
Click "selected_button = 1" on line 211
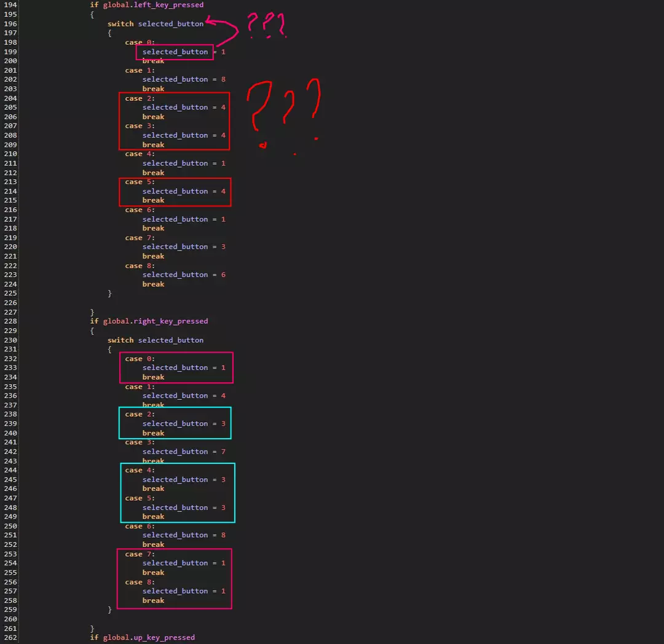click(184, 163)
